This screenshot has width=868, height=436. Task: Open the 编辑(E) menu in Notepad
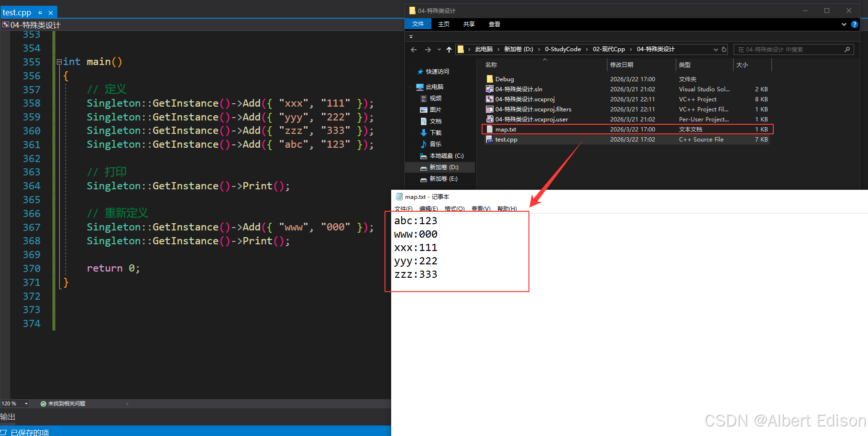coord(429,209)
